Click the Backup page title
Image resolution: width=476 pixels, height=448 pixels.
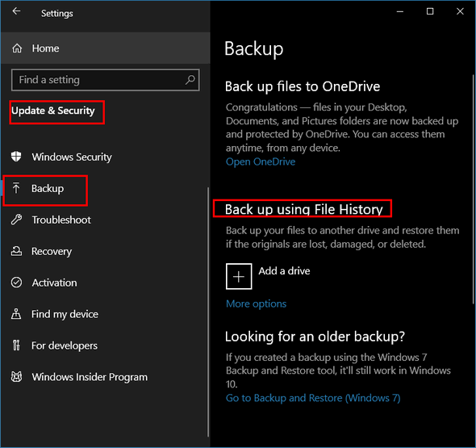pyautogui.click(x=254, y=49)
